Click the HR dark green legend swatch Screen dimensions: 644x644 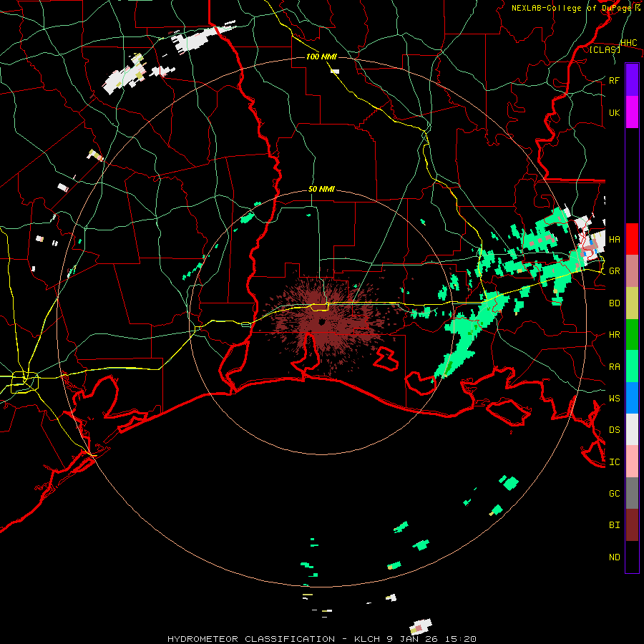click(632, 335)
